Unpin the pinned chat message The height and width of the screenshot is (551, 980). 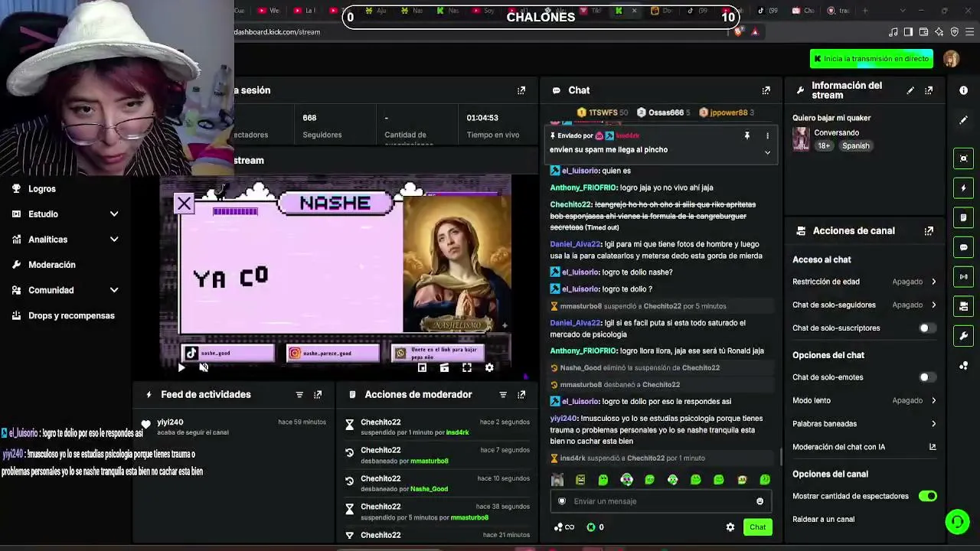pyautogui.click(x=747, y=135)
